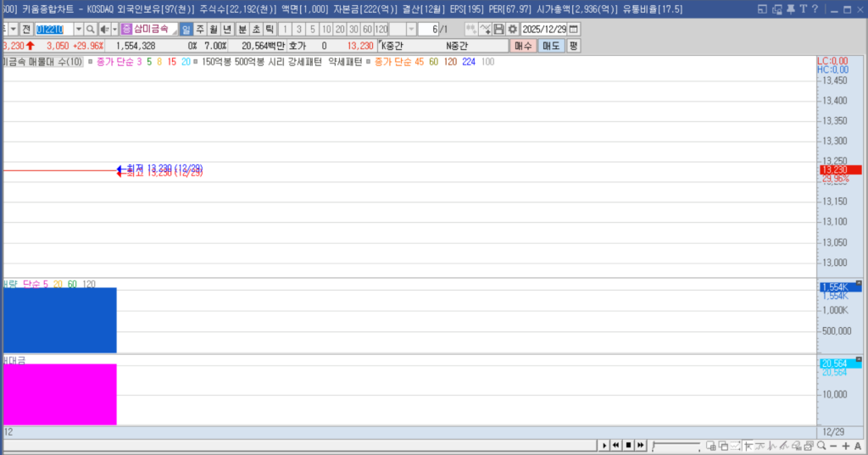Select the N중간 tab
This screenshot has width=868, height=455.
(x=457, y=46)
